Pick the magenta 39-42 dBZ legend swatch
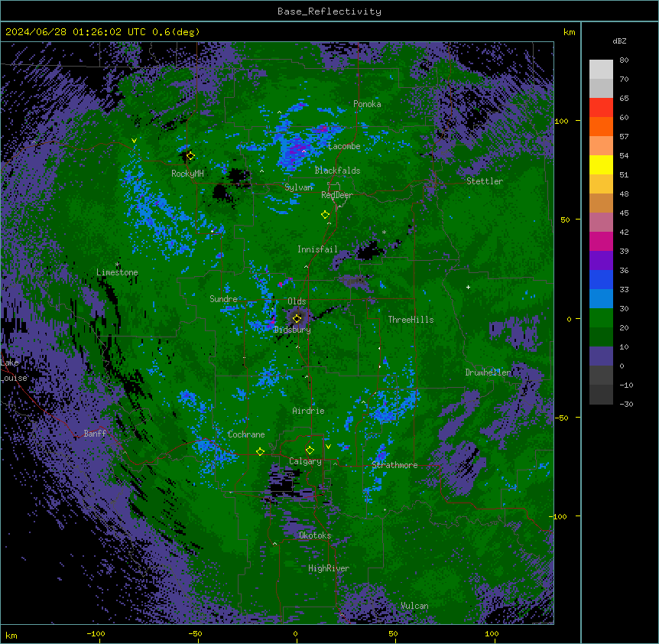Image resolution: width=659 pixels, height=644 pixels. 601,241
